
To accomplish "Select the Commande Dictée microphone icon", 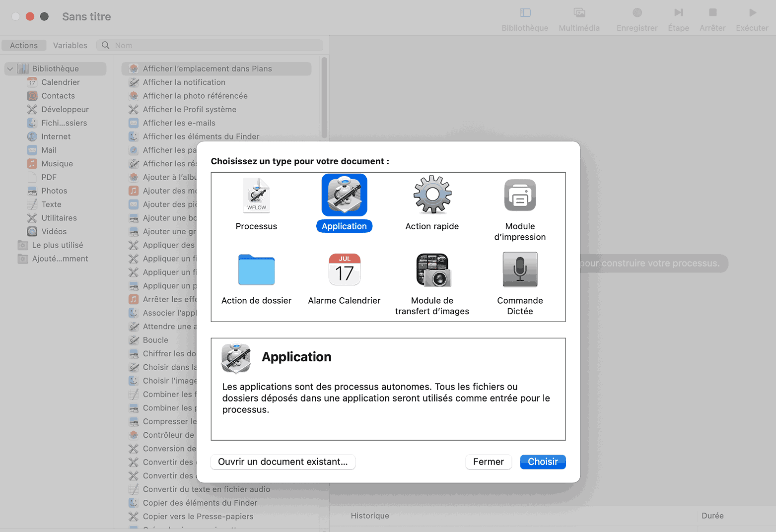I will point(520,269).
